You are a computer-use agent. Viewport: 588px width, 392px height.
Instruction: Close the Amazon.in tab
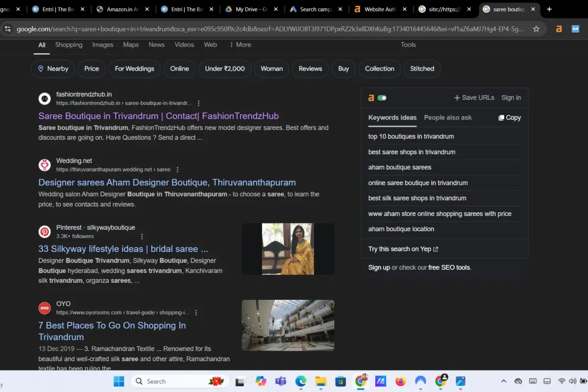coord(147,9)
